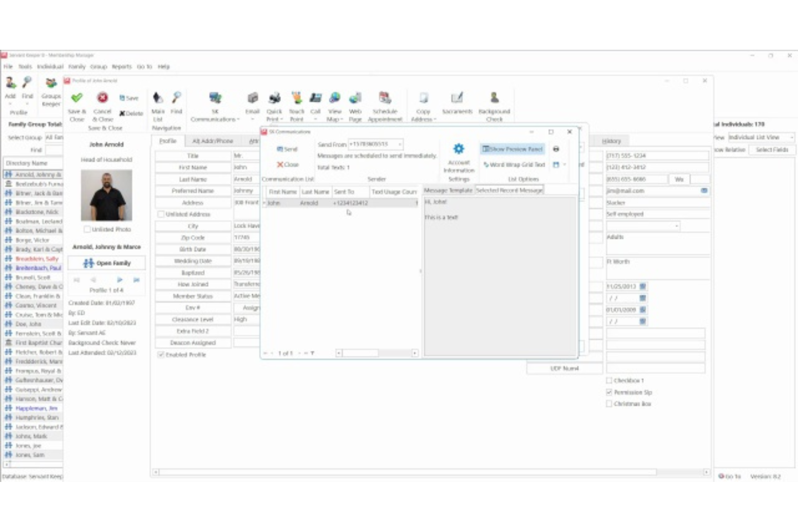The height and width of the screenshot is (532, 798).
Task: Open date picker next to 11/25/2013
Action: 642,286
